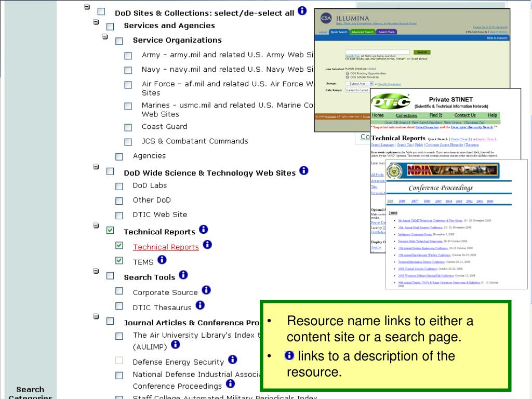Collapse the Service Organizations node

pyautogui.click(x=105, y=36)
